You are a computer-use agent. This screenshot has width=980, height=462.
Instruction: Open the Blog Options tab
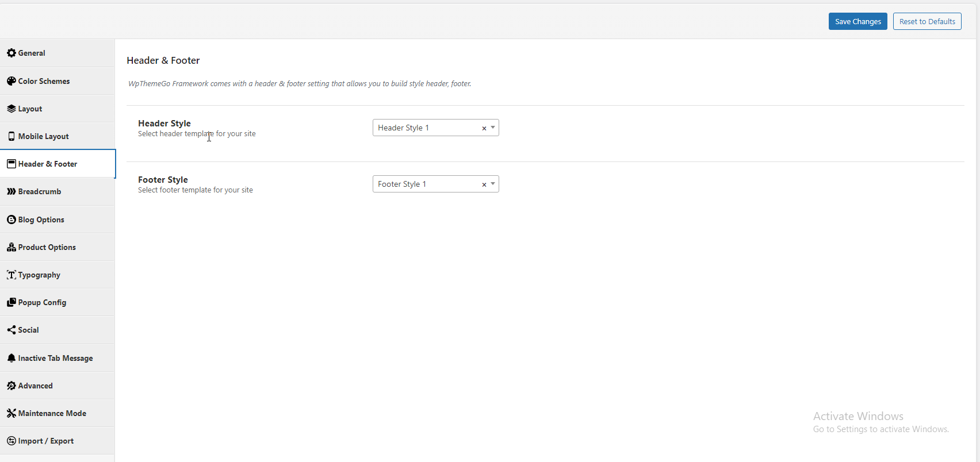pyautogui.click(x=41, y=220)
